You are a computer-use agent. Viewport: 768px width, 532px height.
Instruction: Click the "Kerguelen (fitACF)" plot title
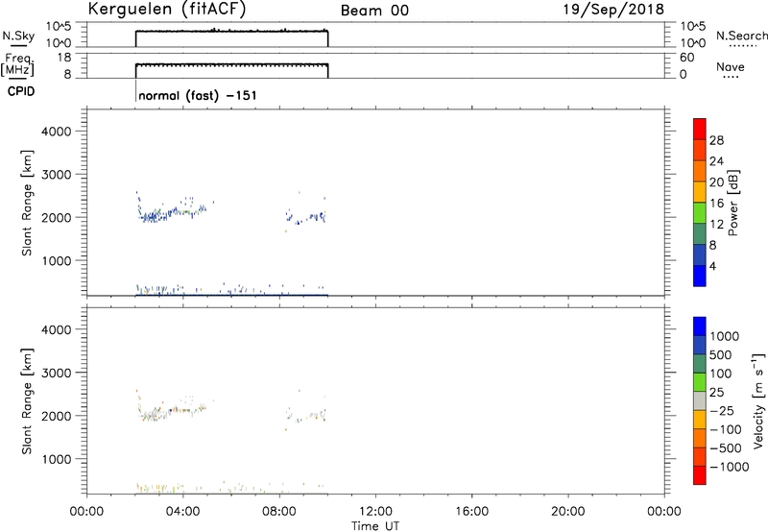pos(166,10)
